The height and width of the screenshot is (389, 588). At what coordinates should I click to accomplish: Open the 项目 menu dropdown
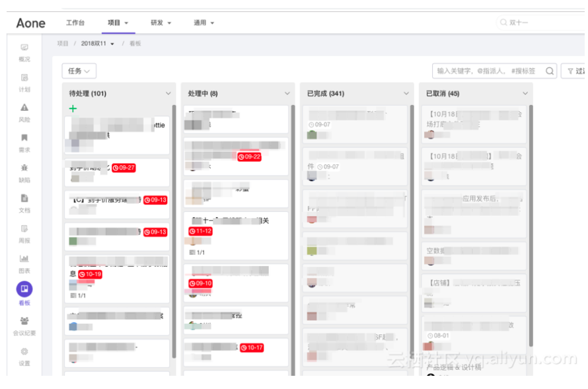point(118,23)
